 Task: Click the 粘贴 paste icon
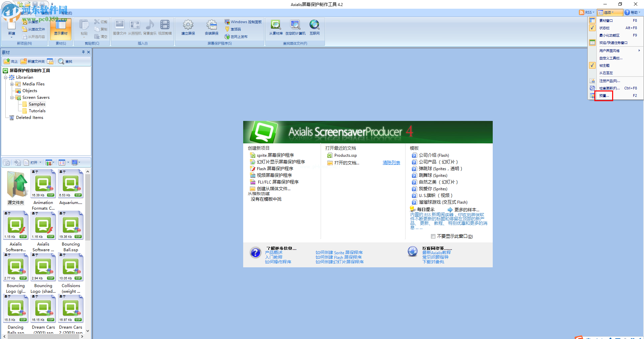pyautogui.click(x=84, y=25)
